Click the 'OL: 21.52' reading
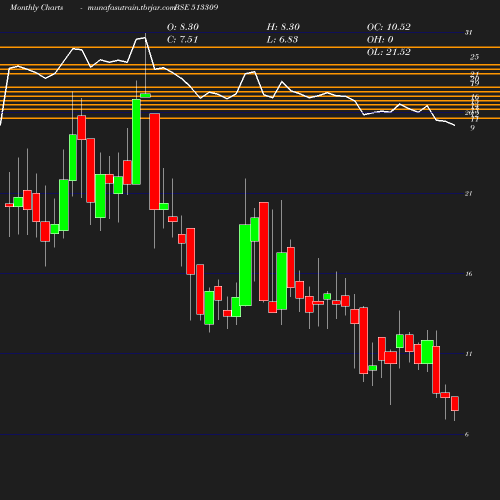The height and width of the screenshot is (500, 500). 389,52
